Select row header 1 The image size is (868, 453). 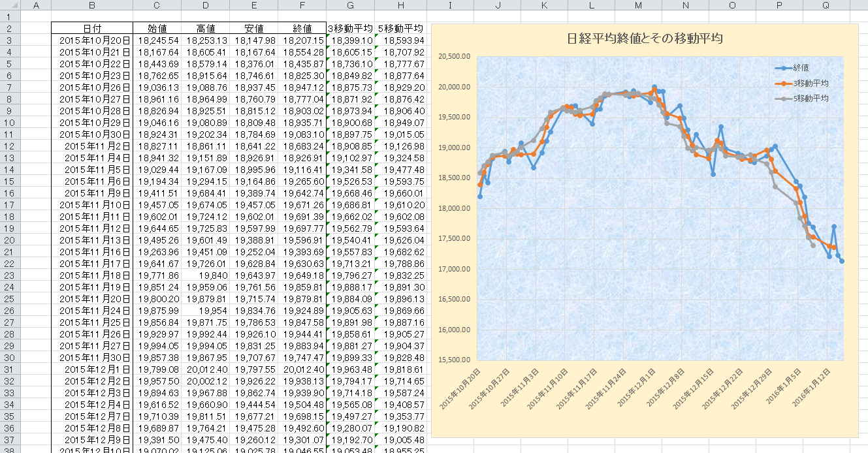[x=10, y=16]
